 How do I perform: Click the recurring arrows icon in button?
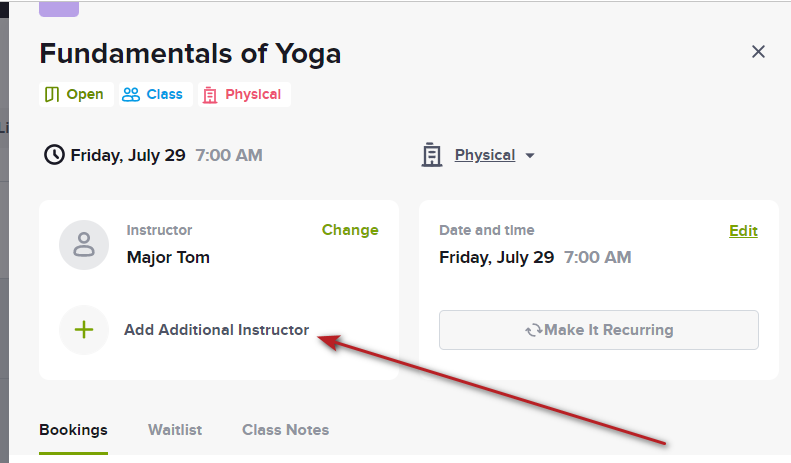(x=533, y=330)
